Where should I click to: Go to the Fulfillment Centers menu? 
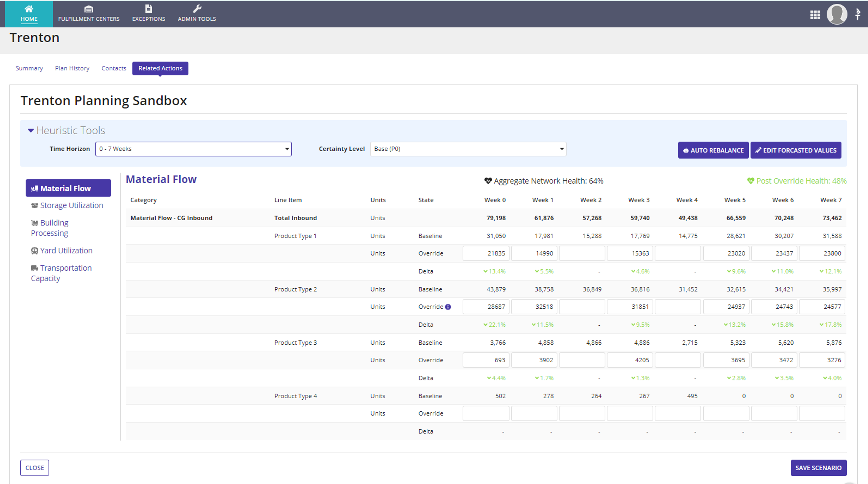(89, 14)
